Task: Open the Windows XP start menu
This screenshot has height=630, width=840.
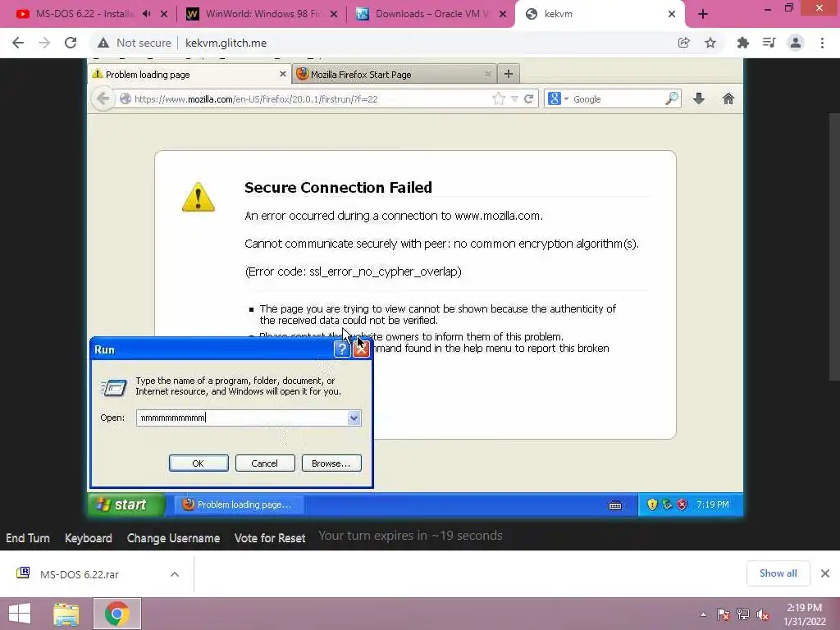Action: pos(126,504)
